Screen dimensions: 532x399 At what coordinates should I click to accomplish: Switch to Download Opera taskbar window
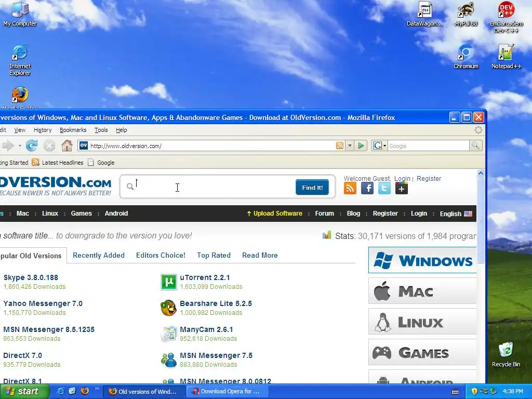point(227,391)
